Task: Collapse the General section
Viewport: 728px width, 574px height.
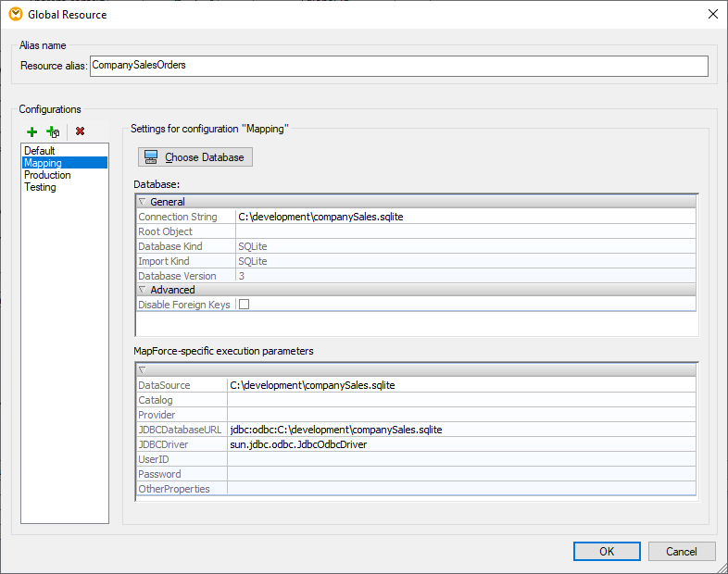Action: click(143, 202)
